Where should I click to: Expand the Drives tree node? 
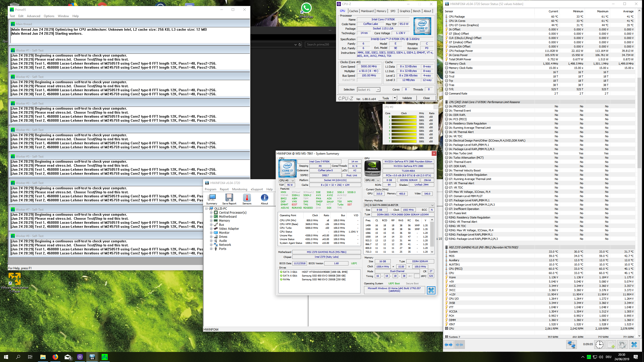[x=212, y=237]
